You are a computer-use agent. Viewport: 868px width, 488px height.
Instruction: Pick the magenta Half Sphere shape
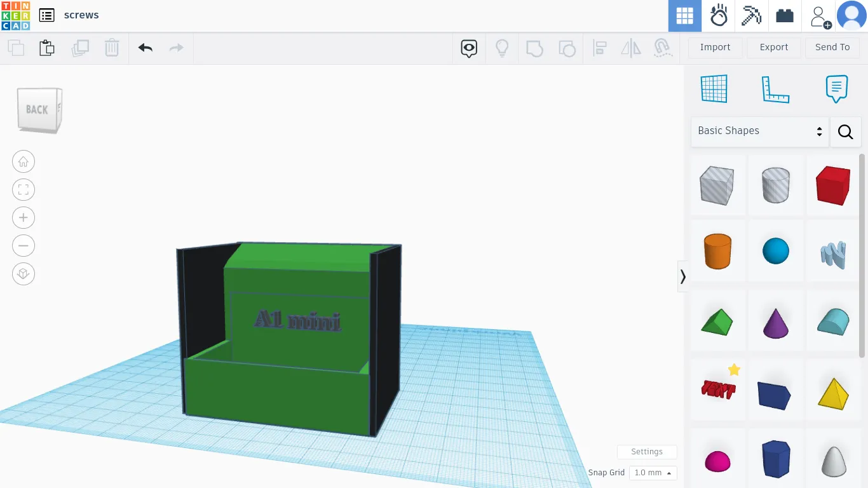(717, 460)
